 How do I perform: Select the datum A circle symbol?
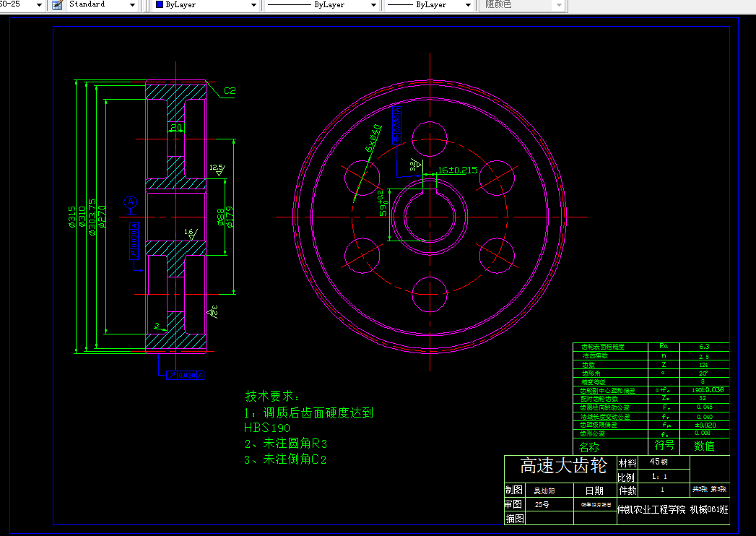point(130,202)
